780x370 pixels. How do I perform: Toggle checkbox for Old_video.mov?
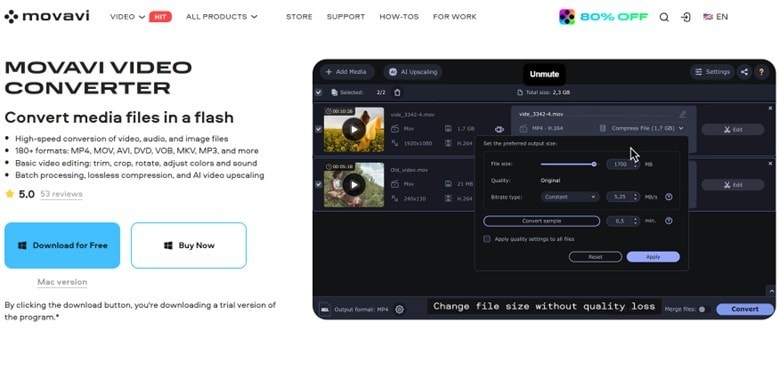pyautogui.click(x=319, y=185)
